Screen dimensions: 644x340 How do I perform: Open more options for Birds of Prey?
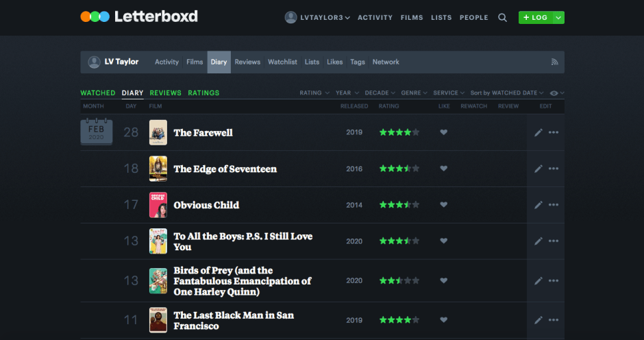coord(554,280)
